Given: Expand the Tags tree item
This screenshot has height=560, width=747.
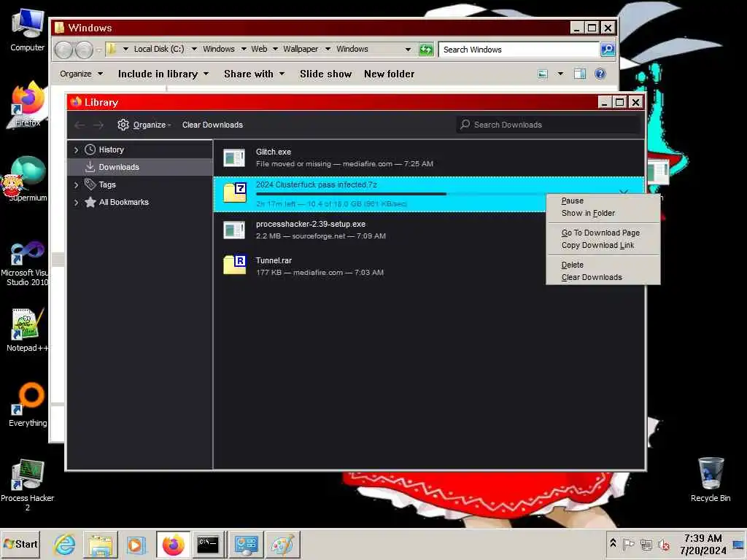Looking at the screenshot, I should tap(76, 184).
